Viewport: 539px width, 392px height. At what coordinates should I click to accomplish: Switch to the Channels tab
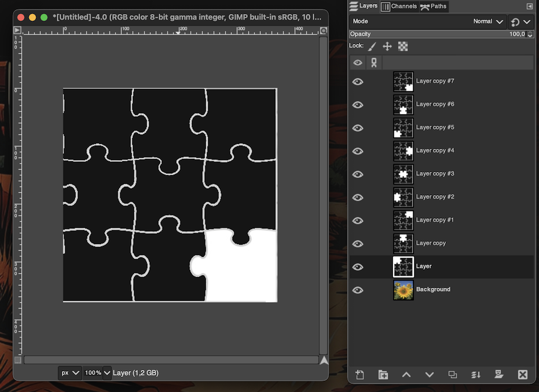pyautogui.click(x=399, y=6)
